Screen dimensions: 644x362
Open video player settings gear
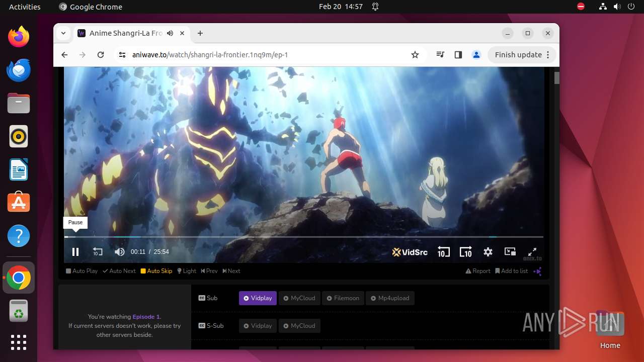(x=488, y=252)
